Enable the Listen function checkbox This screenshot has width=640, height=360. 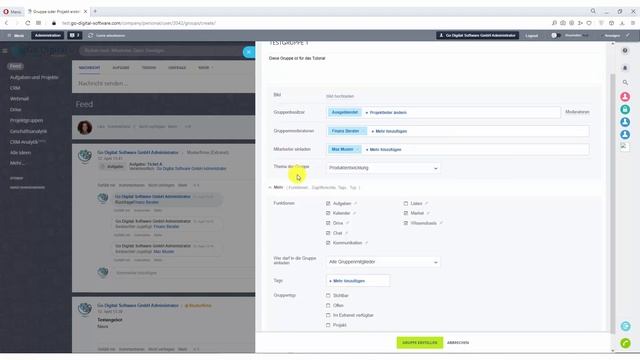406,203
